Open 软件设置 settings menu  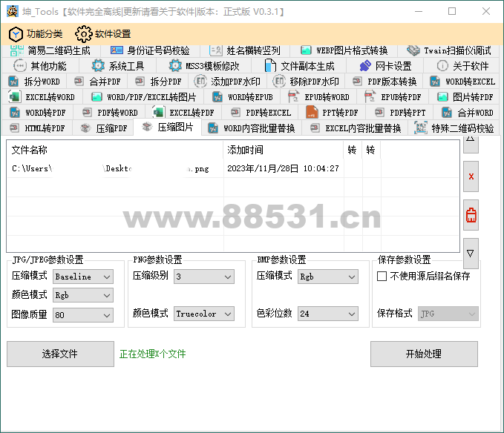coord(102,33)
